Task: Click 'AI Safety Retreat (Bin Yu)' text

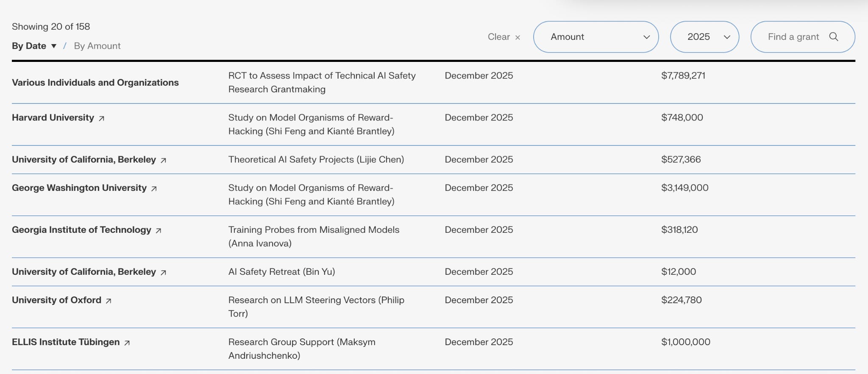Action: 282,271
